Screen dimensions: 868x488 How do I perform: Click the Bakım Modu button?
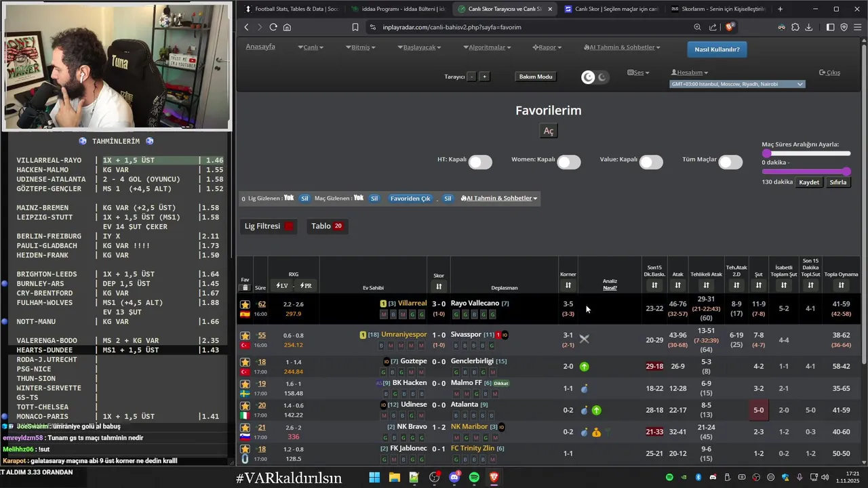point(536,77)
